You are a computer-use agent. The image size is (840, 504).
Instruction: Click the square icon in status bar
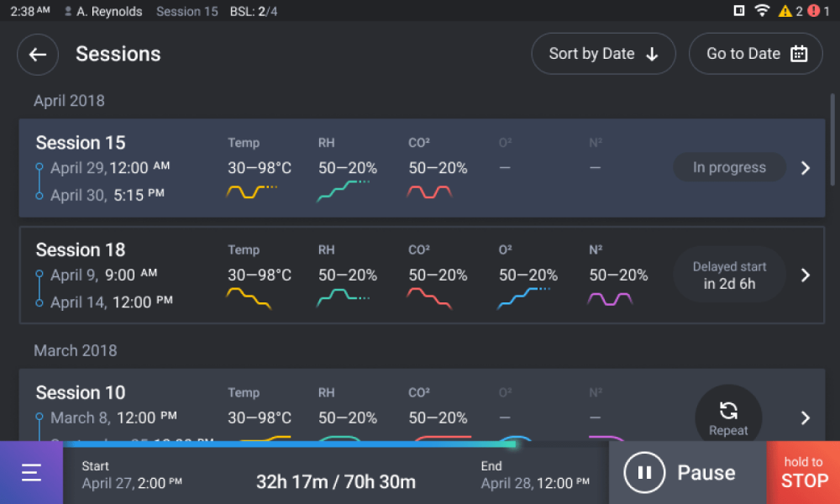pos(739,11)
